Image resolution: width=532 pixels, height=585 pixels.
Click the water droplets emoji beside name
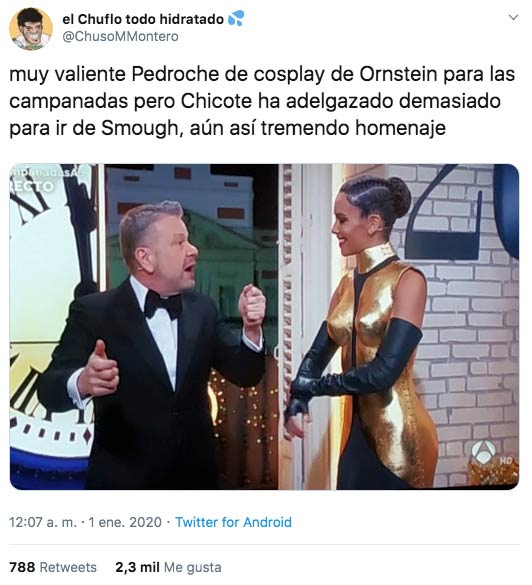[236, 18]
